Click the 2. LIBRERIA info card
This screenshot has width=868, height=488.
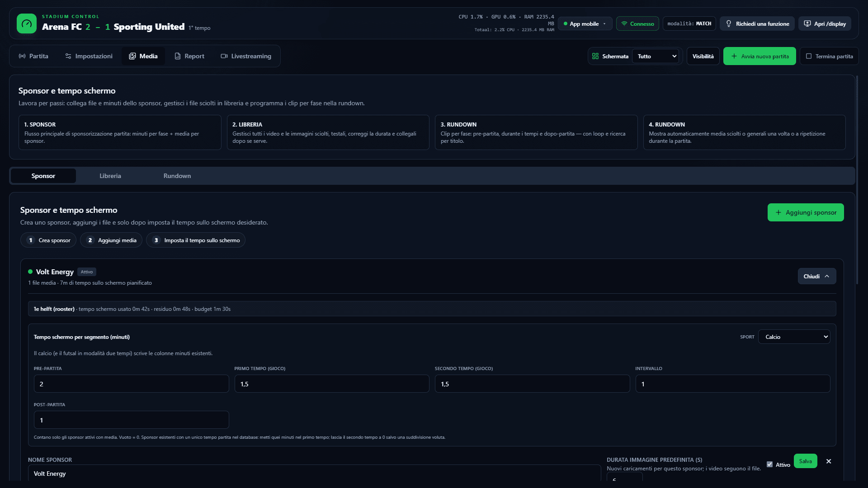328,132
